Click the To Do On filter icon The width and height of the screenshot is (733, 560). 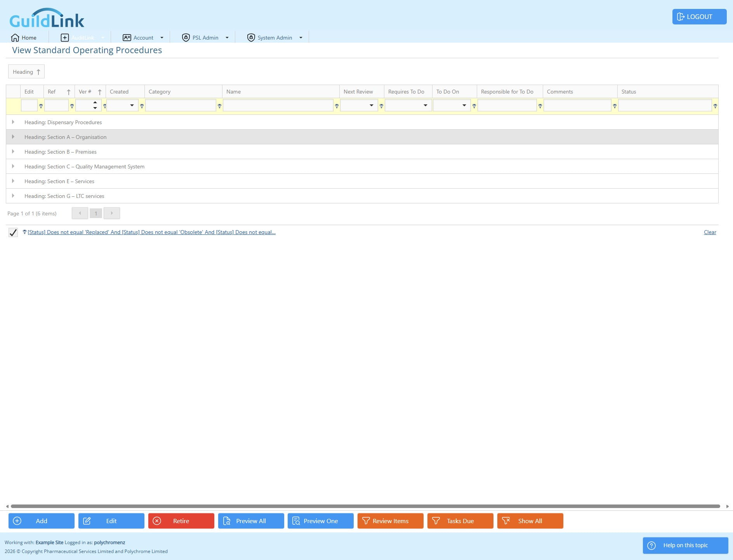(x=474, y=106)
